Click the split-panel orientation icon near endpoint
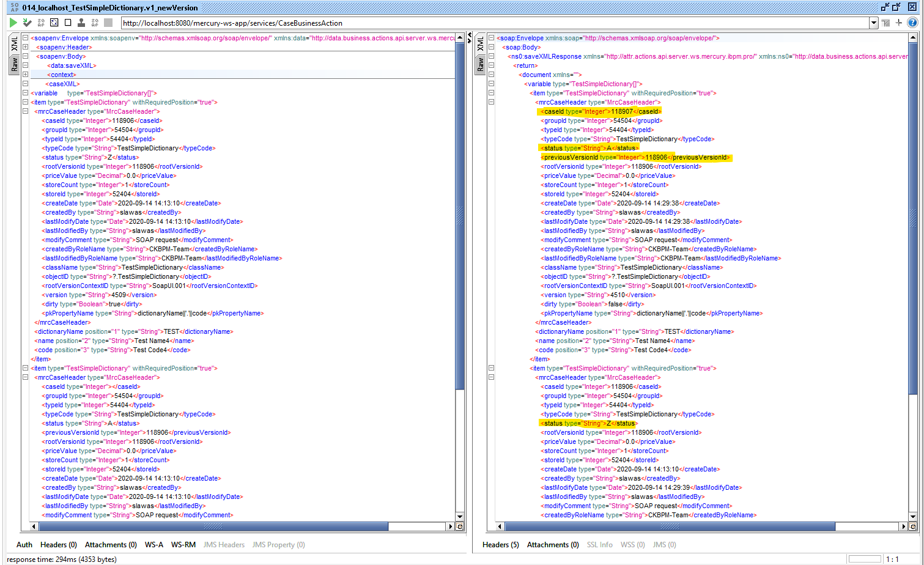The image size is (924, 565). click(x=885, y=23)
